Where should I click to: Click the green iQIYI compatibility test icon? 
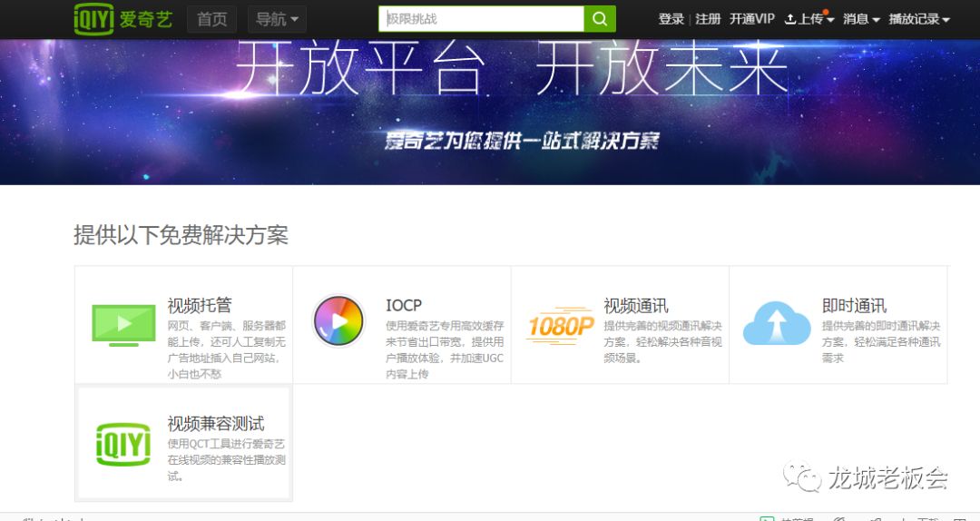123,444
